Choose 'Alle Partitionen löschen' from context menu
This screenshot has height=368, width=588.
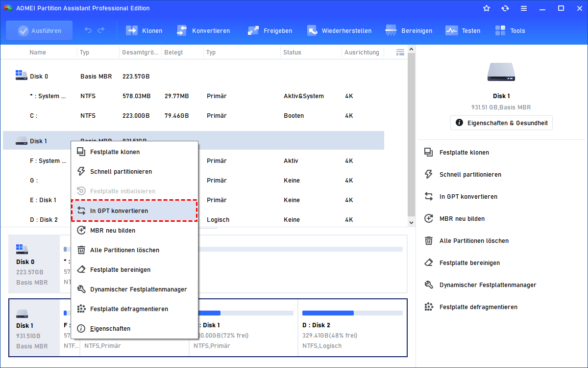click(124, 250)
